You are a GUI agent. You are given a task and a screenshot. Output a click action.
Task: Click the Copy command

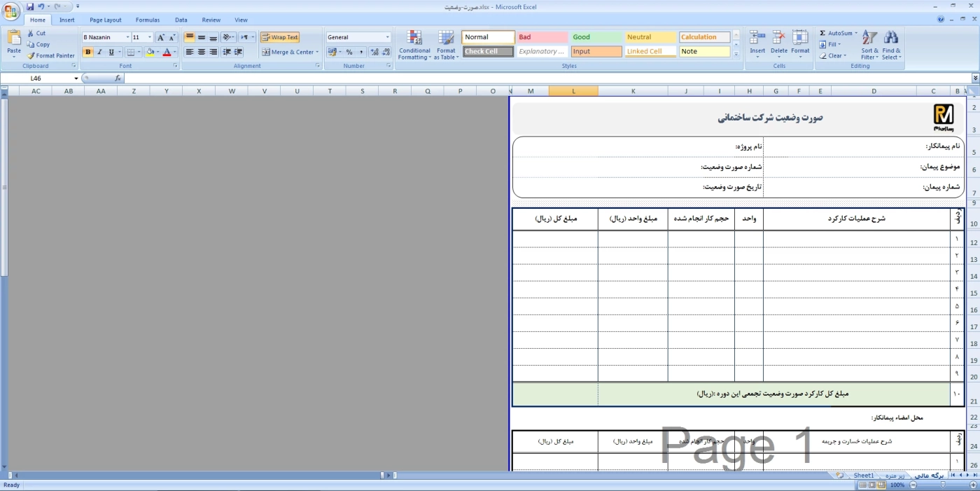[x=38, y=44]
